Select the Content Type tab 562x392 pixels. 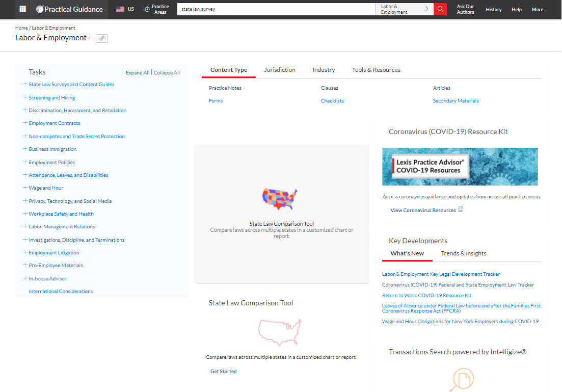(x=229, y=70)
